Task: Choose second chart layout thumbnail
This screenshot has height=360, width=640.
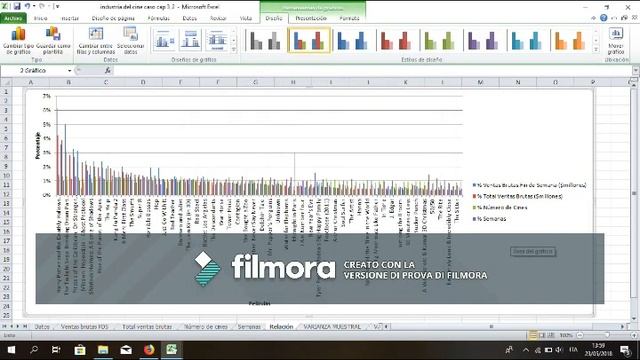Action: pos(191,40)
